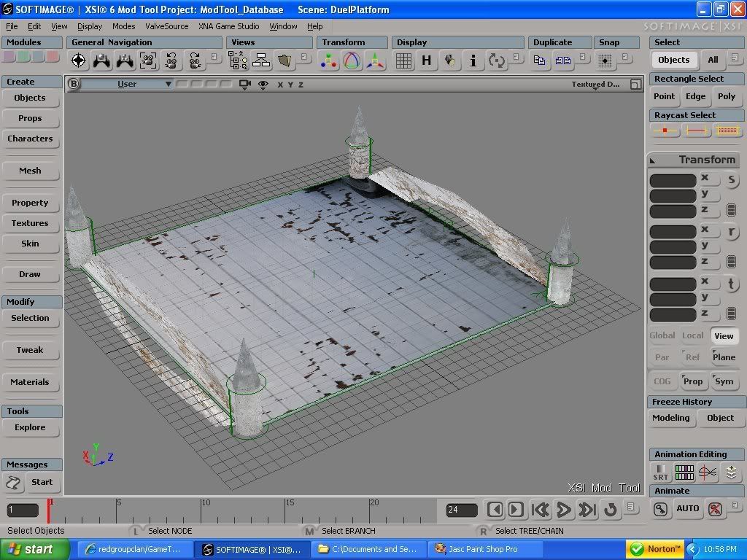
Task: Select raycast polygon selection icon
Action: click(x=727, y=130)
